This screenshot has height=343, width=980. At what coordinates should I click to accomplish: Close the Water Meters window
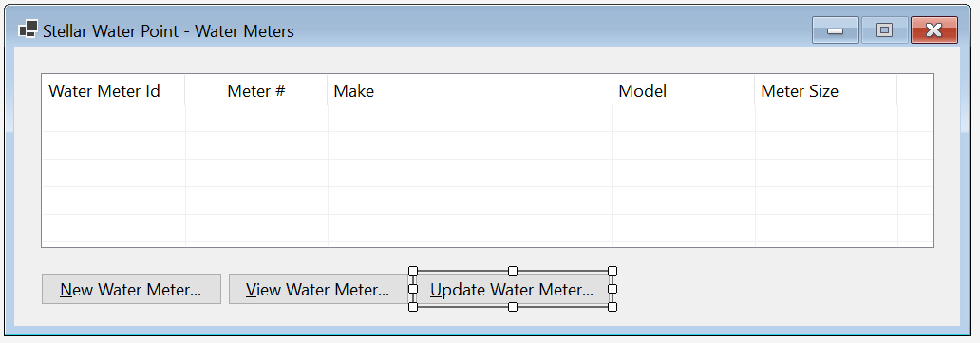coord(934,30)
